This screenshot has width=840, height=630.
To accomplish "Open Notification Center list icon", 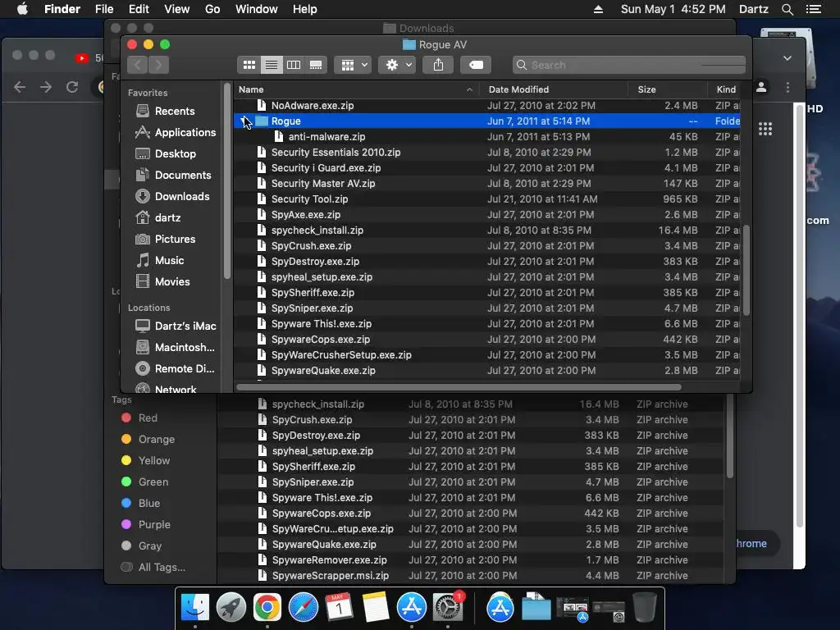I will pyautogui.click(x=814, y=9).
